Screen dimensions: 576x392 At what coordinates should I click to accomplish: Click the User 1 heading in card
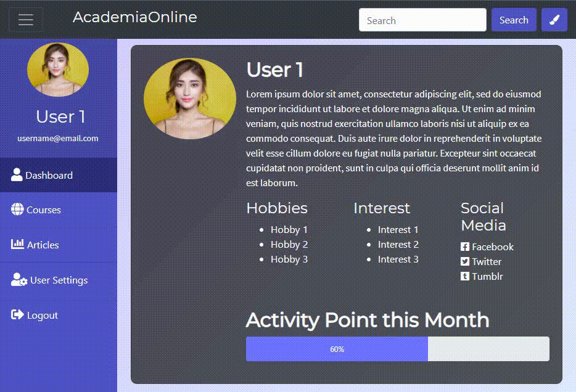click(x=275, y=70)
